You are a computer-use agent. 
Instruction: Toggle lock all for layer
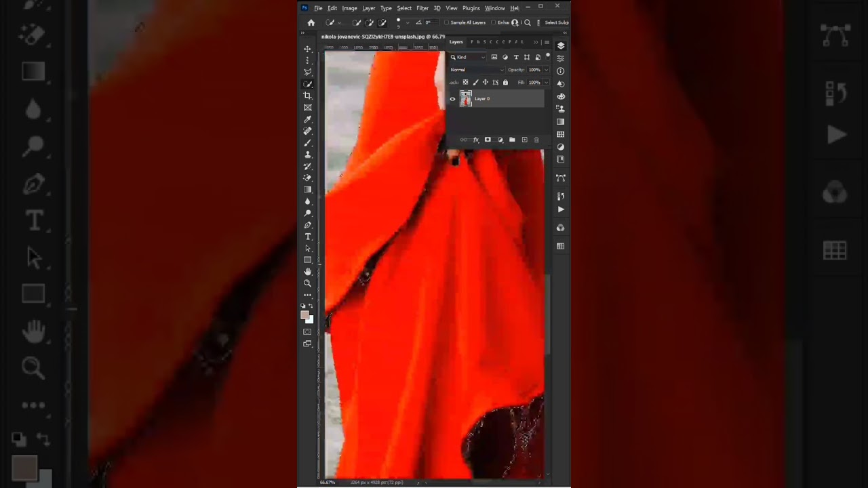tap(505, 83)
